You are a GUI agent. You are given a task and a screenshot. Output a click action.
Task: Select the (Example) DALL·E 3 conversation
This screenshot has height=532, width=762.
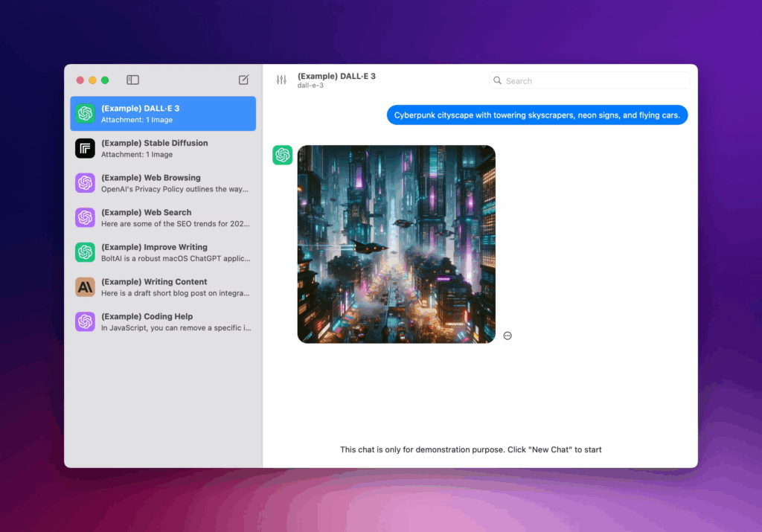163,114
